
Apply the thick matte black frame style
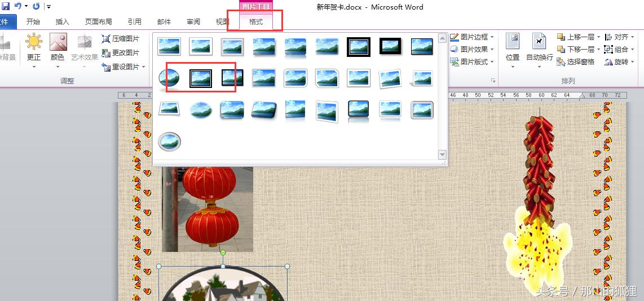pos(390,46)
